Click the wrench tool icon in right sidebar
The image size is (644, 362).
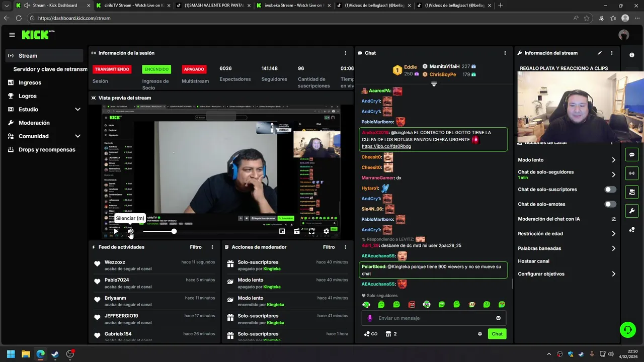click(632, 210)
